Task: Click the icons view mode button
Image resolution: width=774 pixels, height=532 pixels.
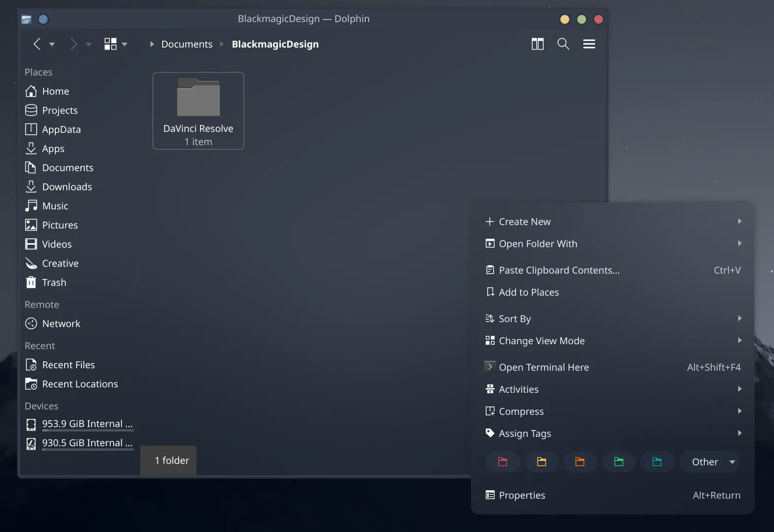Action: click(x=110, y=44)
